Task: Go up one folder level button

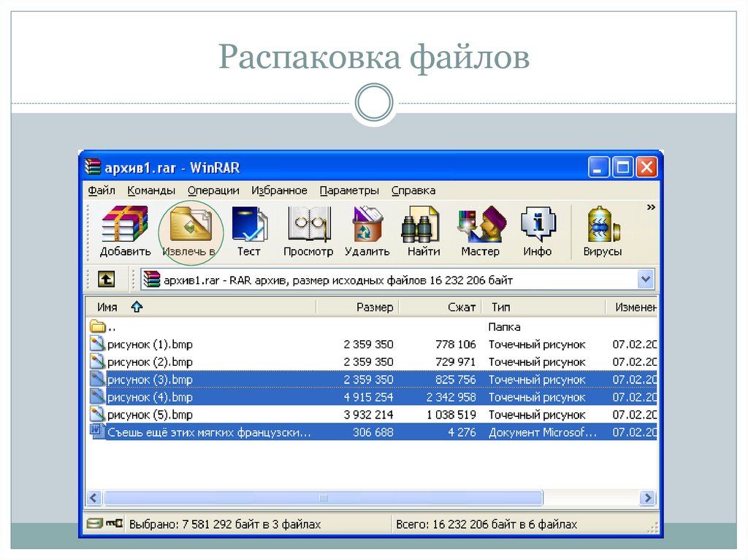Action: tap(107, 279)
